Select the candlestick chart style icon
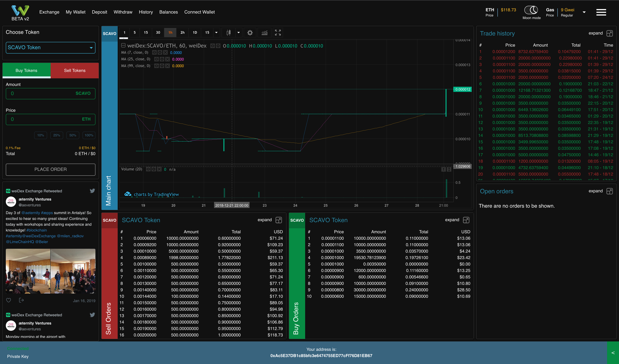The width and height of the screenshot is (619, 364). (228, 33)
